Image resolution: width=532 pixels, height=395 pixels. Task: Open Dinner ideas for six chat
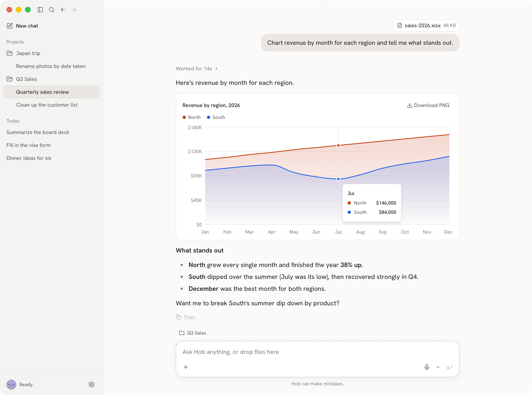(51, 158)
